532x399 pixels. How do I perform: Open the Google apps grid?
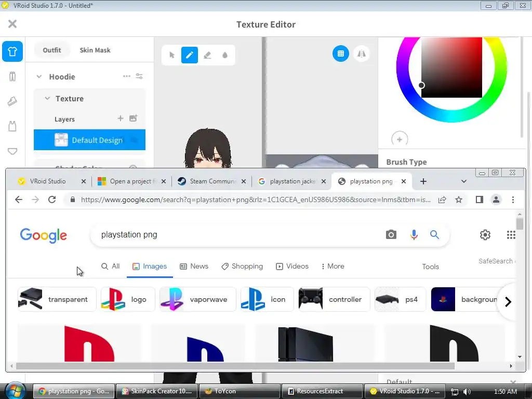click(511, 234)
